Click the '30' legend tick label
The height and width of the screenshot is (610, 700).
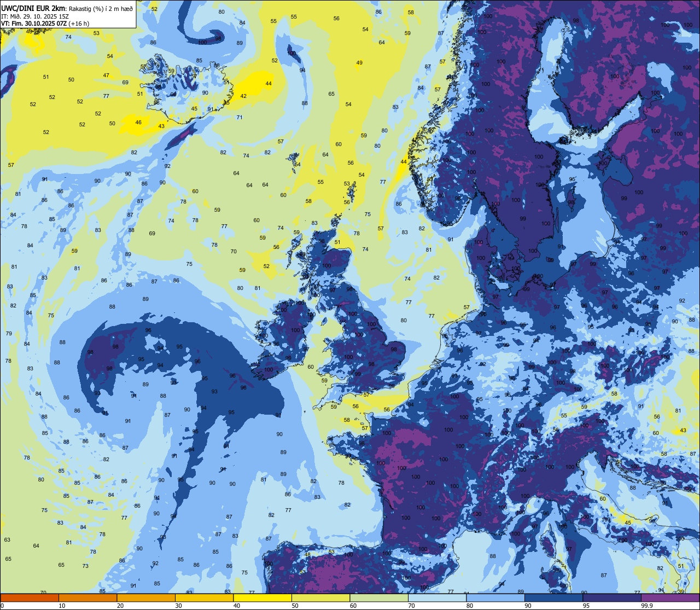(178, 606)
